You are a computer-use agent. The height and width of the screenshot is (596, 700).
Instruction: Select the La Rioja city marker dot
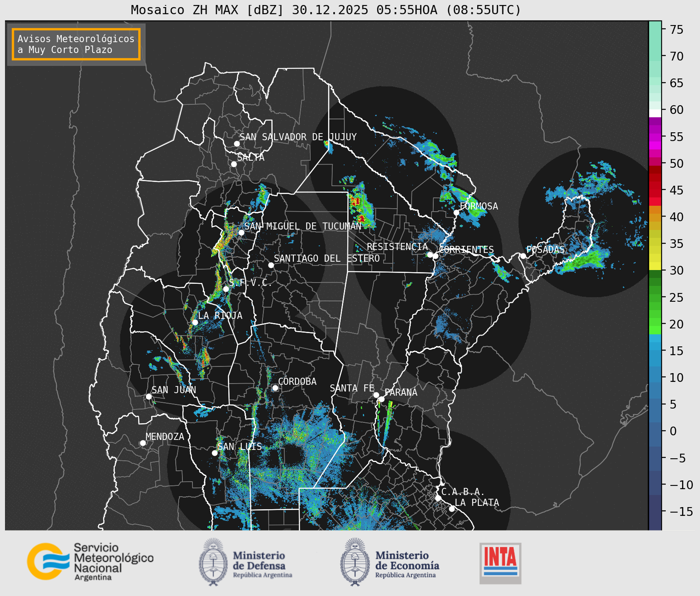click(195, 322)
